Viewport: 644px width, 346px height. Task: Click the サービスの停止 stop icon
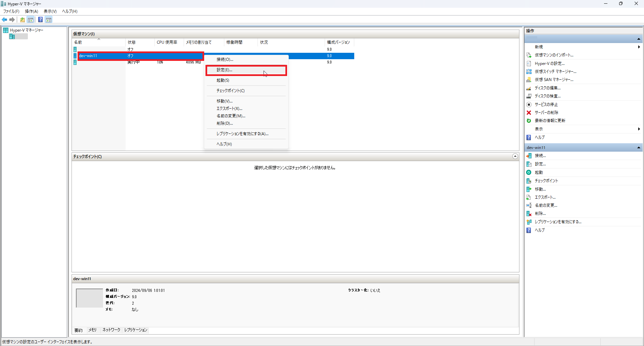coord(529,105)
